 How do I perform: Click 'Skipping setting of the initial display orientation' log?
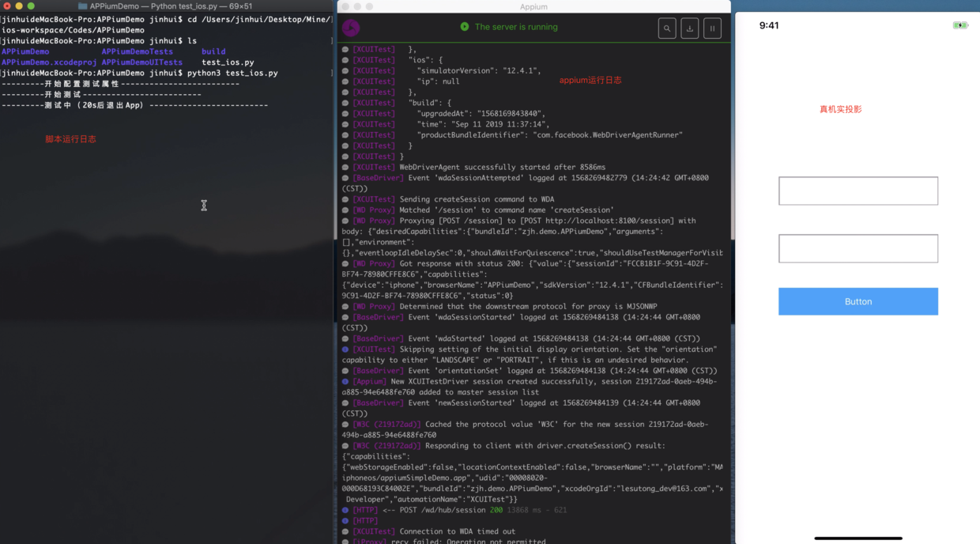pyautogui.click(x=530, y=354)
